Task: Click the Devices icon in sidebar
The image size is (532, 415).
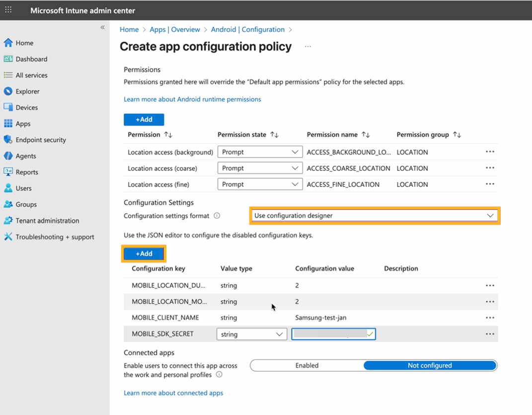Action: pos(8,107)
